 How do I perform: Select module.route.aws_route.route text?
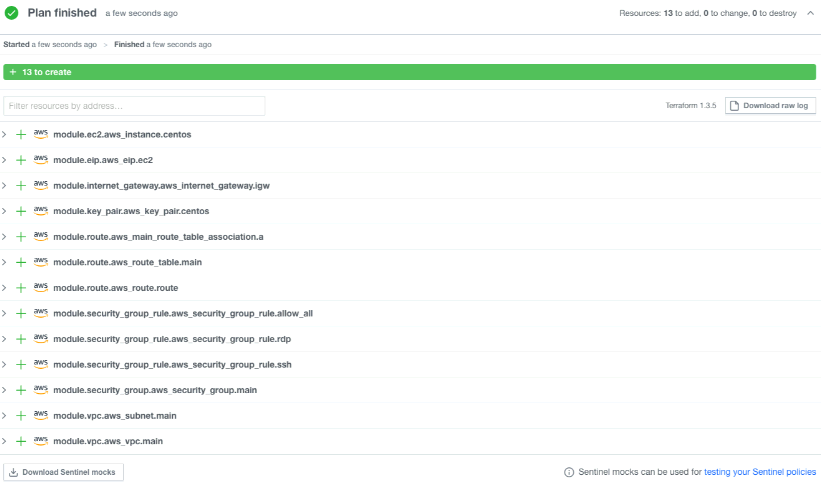tap(116, 288)
